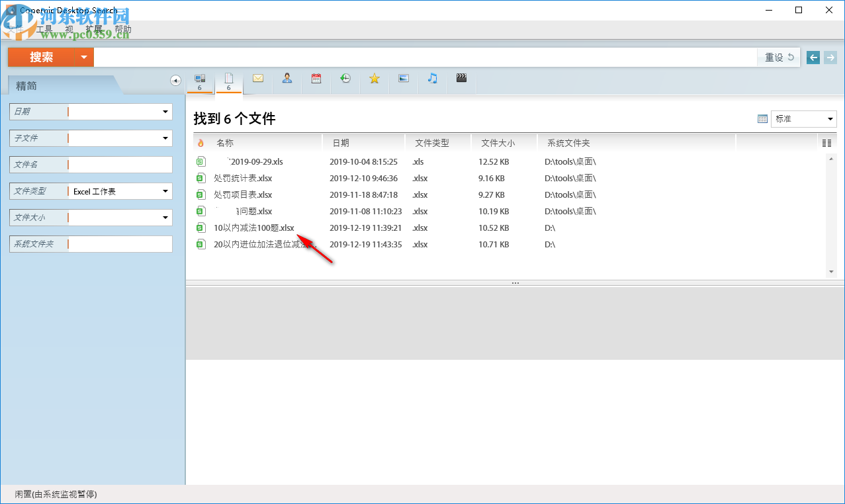Open the 日期 filter dropdown
Image resolution: width=845 pixels, height=504 pixels.
click(165, 111)
